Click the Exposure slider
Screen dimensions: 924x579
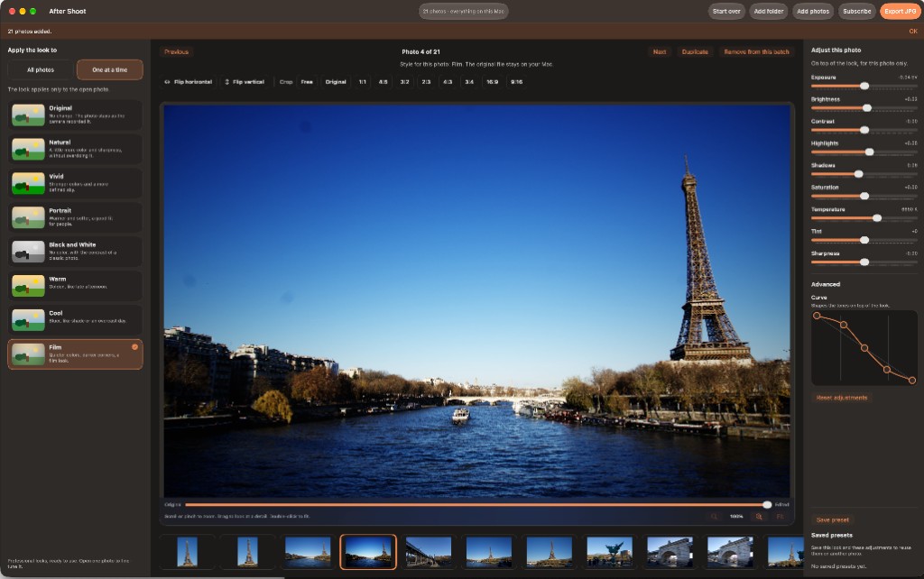[864, 86]
